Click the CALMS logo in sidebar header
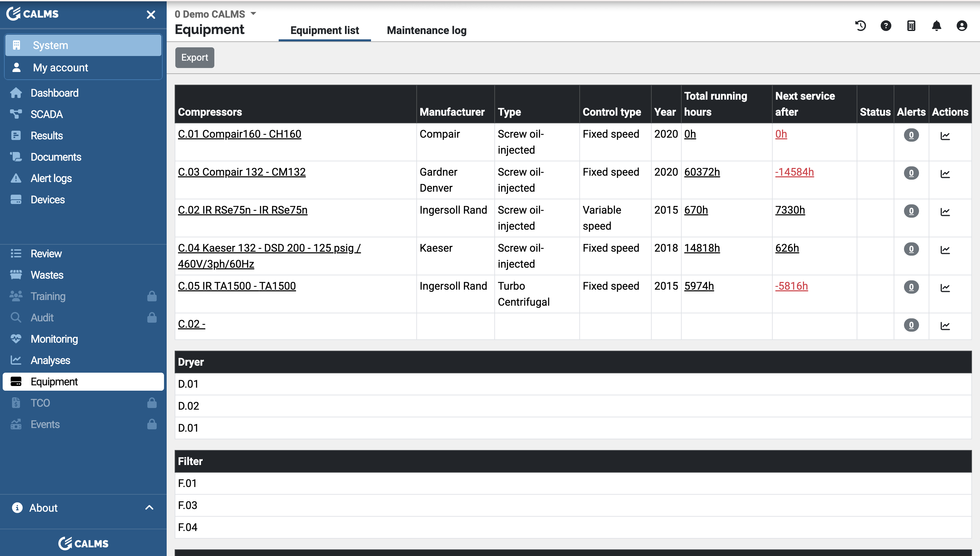The width and height of the screenshot is (980, 556). 32,14
